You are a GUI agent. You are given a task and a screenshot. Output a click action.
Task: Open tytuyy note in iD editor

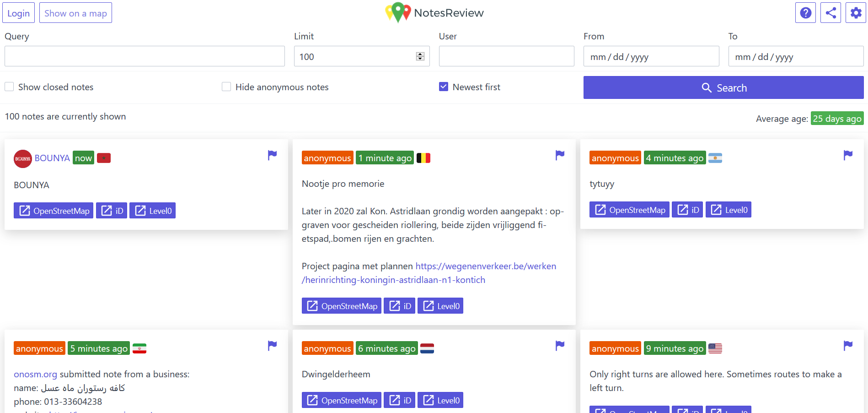[x=687, y=210]
